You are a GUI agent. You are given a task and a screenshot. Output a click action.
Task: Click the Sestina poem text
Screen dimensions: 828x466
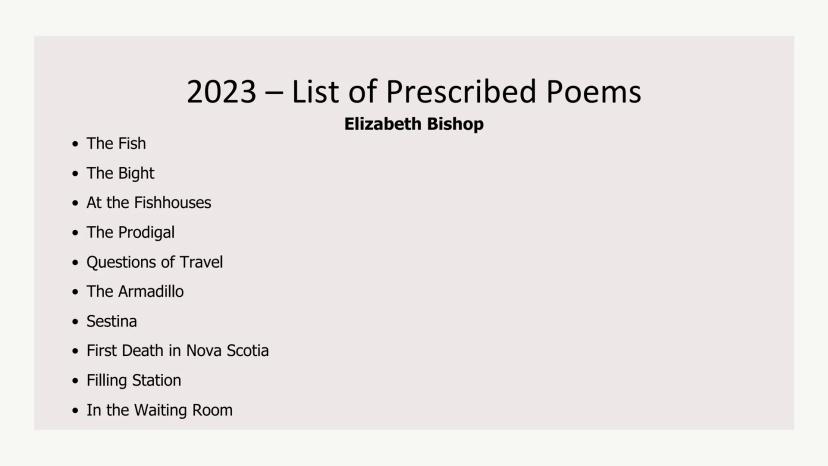[x=111, y=321]
